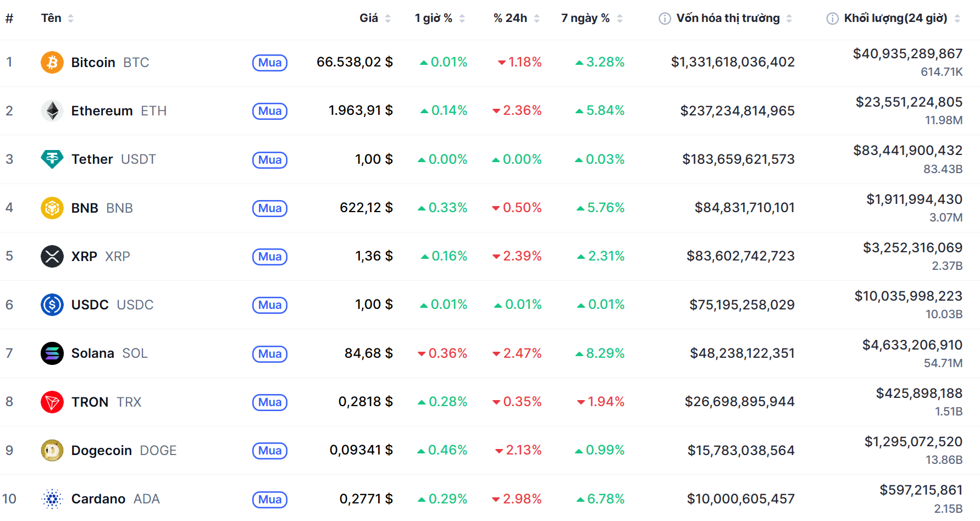Click the Dogecoin logo icon
Image resolution: width=980 pixels, height=521 pixels.
click(52, 450)
